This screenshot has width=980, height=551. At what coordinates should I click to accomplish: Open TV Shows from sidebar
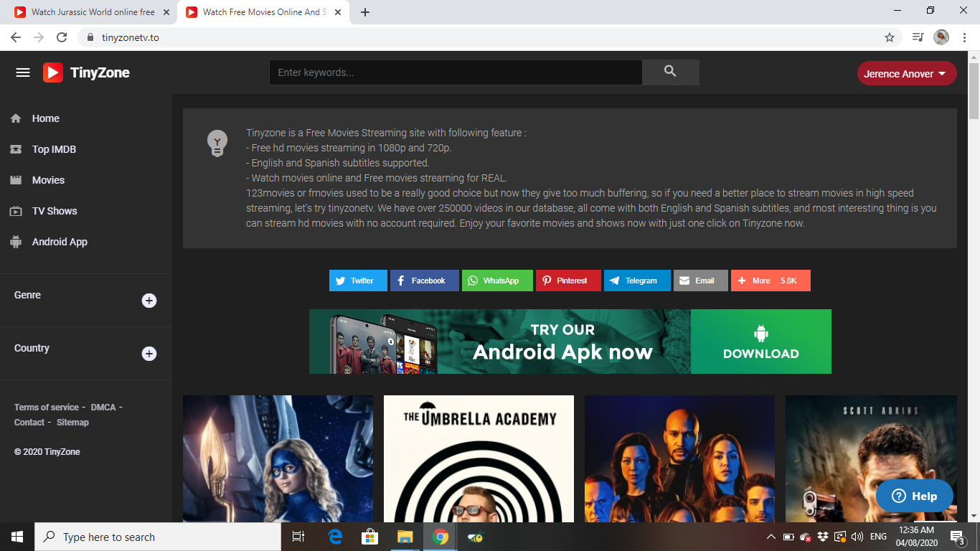(55, 211)
